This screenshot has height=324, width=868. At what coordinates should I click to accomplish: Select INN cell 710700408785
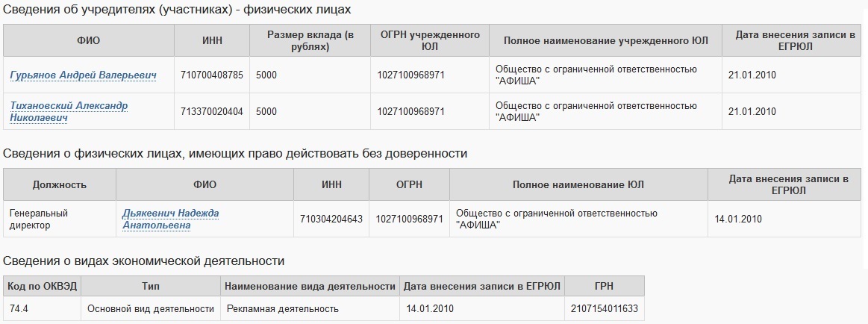tap(212, 75)
